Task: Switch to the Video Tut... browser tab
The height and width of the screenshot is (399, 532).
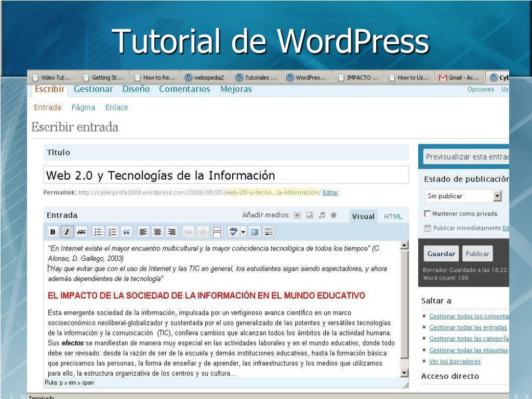Action: click(x=52, y=78)
